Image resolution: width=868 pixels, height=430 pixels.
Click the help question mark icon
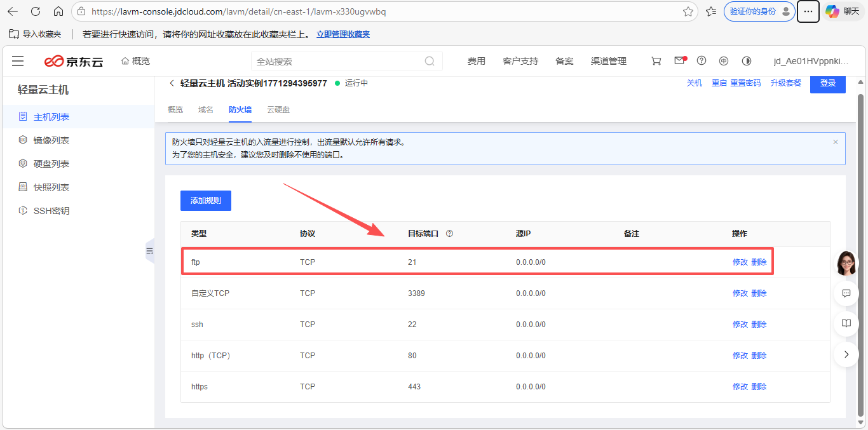(702, 61)
